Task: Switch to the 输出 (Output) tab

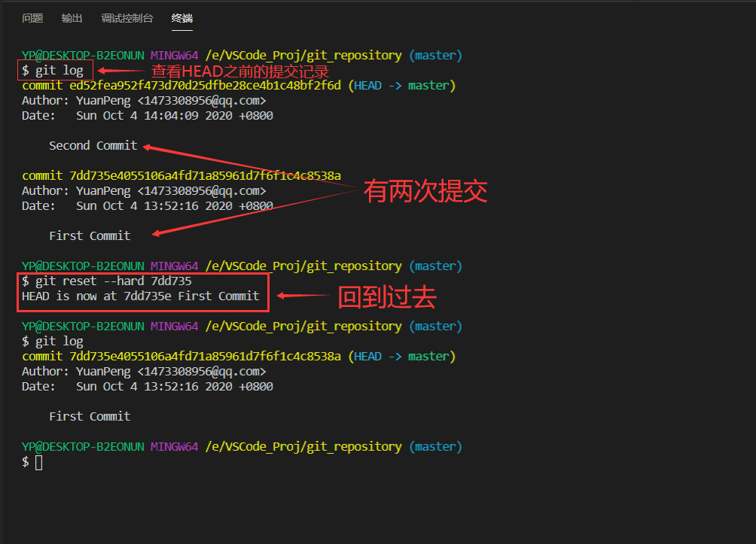Action: point(72,18)
